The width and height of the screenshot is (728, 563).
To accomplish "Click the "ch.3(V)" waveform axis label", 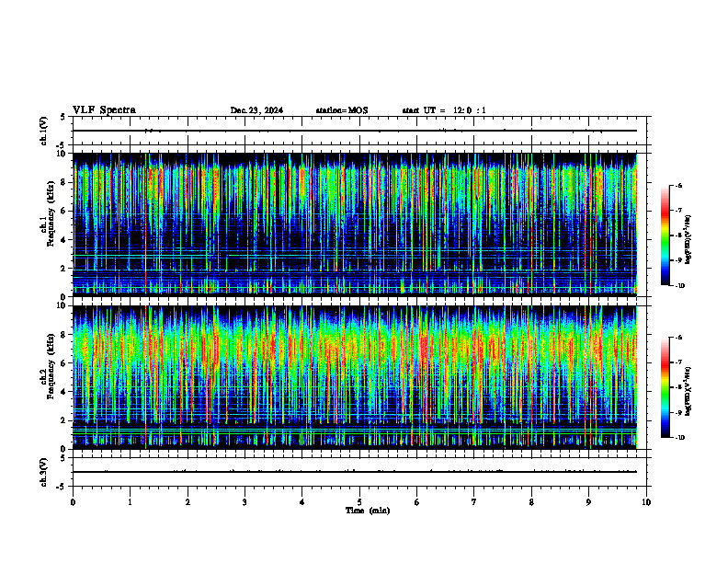I will tap(44, 472).
